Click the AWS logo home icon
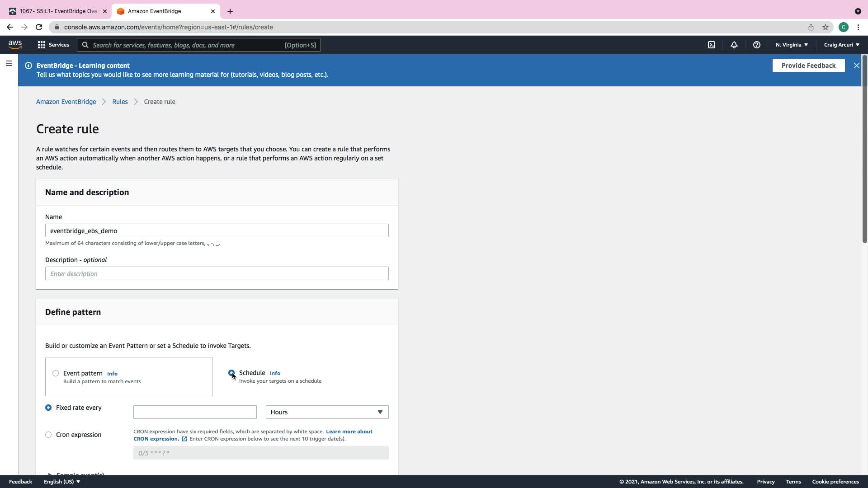Viewport: 868px width, 488px height. [x=15, y=44]
